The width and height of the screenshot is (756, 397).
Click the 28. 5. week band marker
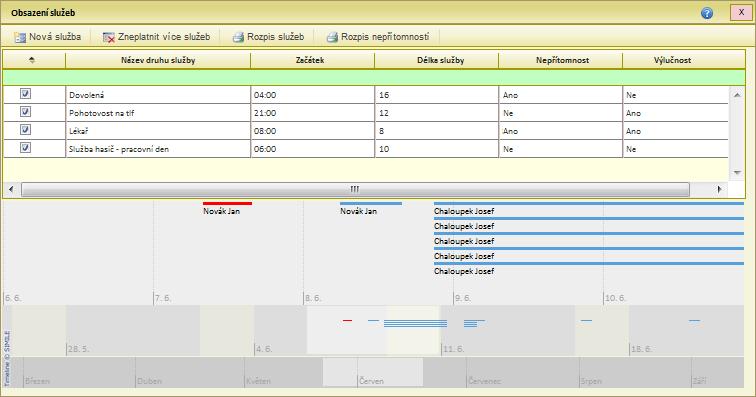point(78,349)
